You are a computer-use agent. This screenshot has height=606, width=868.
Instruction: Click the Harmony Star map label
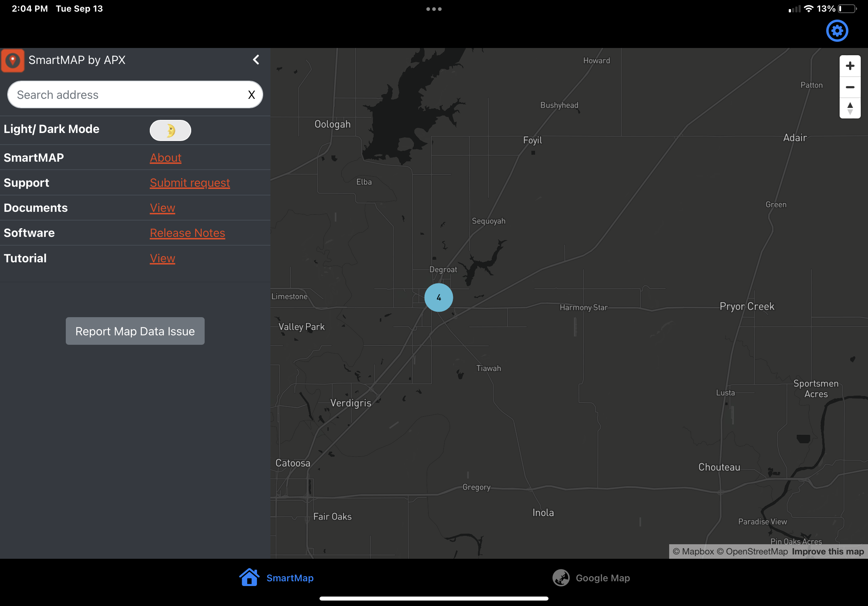click(x=583, y=307)
